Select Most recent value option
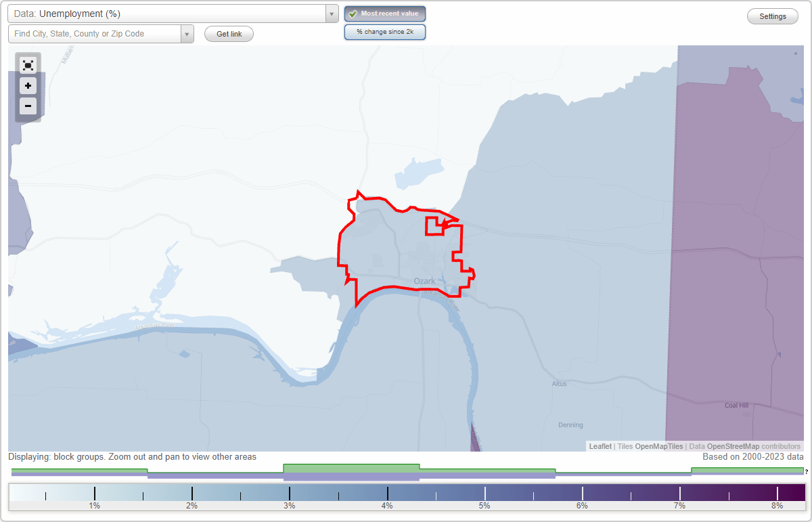812x522 pixels. click(x=385, y=14)
